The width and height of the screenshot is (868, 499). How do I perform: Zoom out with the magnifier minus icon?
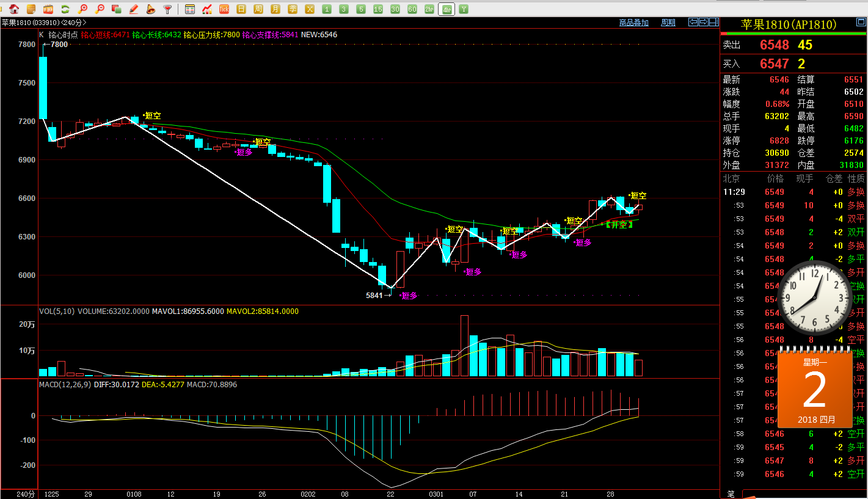[x=100, y=9]
